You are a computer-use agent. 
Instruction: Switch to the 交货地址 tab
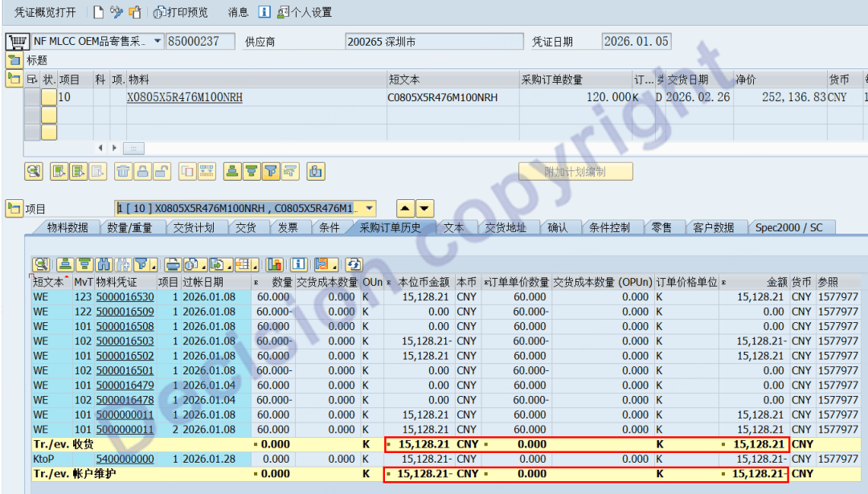pyautogui.click(x=506, y=227)
